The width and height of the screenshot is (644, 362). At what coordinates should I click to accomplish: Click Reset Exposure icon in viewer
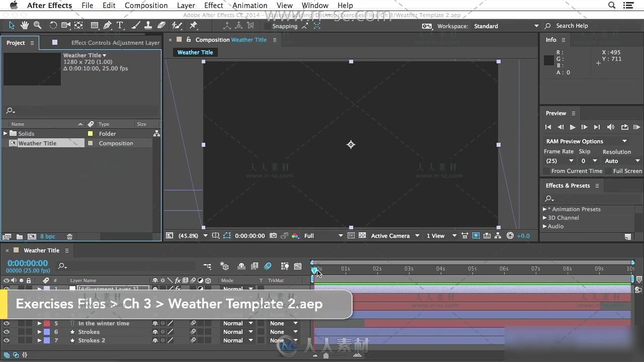pyautogui.click(x=510, y=235)
